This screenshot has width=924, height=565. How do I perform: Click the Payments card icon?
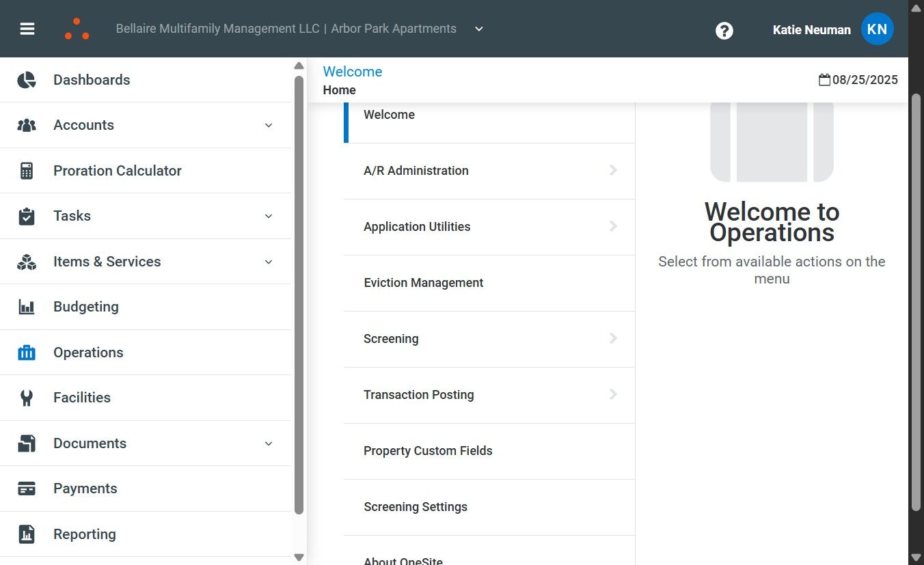tap(27, 488)
